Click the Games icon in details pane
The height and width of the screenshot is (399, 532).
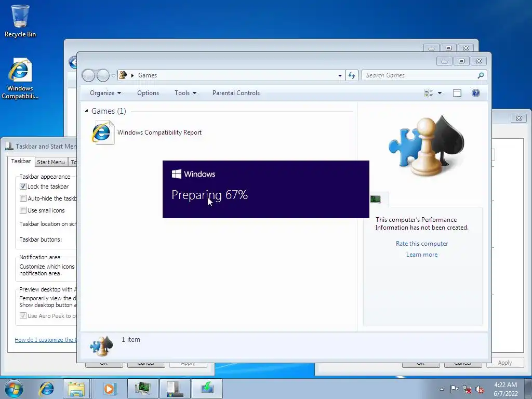[101, 345]
